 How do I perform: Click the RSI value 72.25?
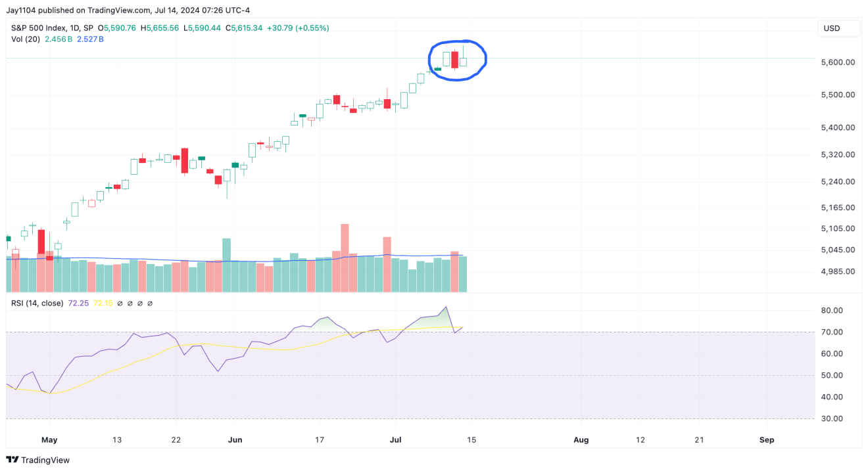tap(78, 303)
